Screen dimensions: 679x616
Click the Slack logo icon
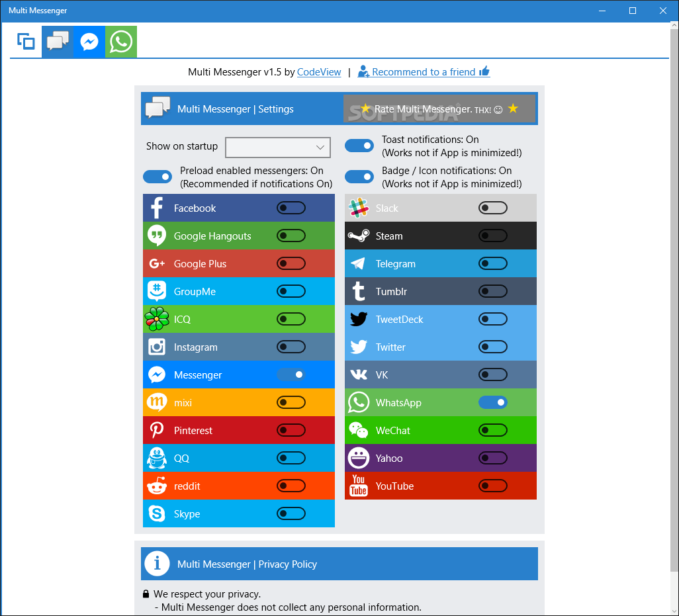[359, 208]
